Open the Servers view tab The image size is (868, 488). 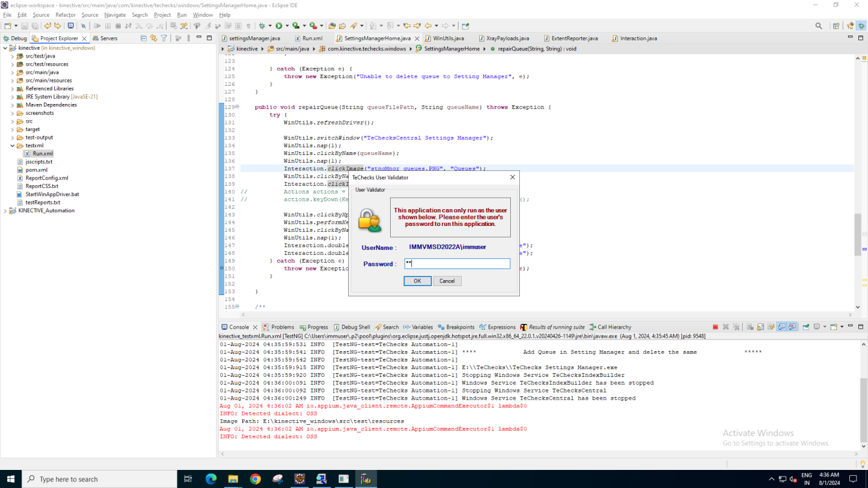105,38
